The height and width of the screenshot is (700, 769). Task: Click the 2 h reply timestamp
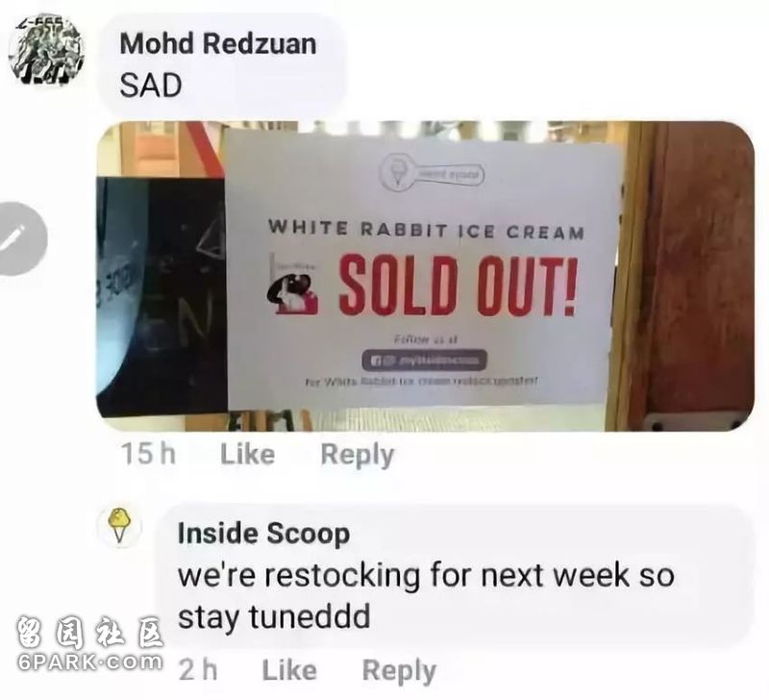click(x=198, y=670)
